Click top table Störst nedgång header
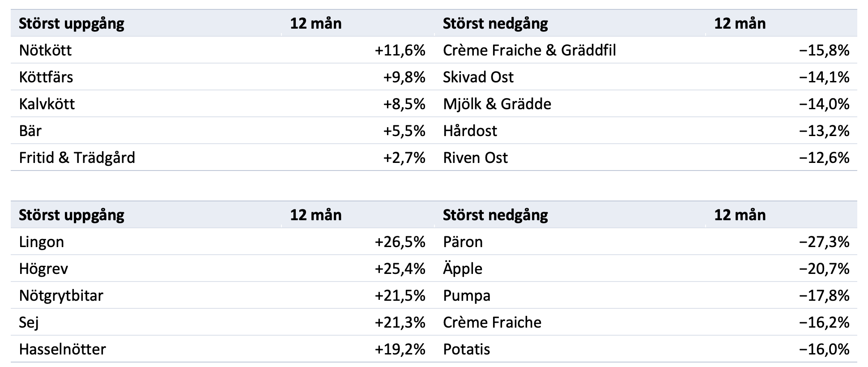This screenshot has height=367, width=868. click(x=495, y=23)
